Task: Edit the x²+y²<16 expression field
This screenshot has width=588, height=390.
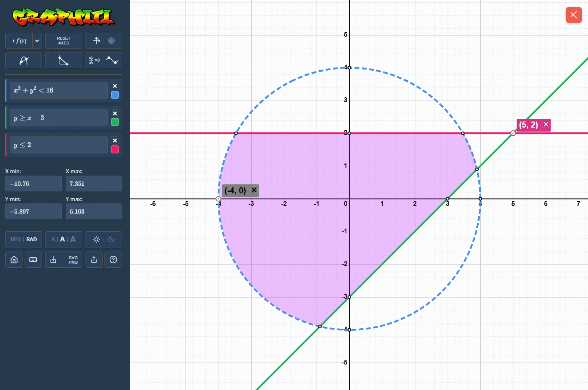Action: tap(58, 90)
